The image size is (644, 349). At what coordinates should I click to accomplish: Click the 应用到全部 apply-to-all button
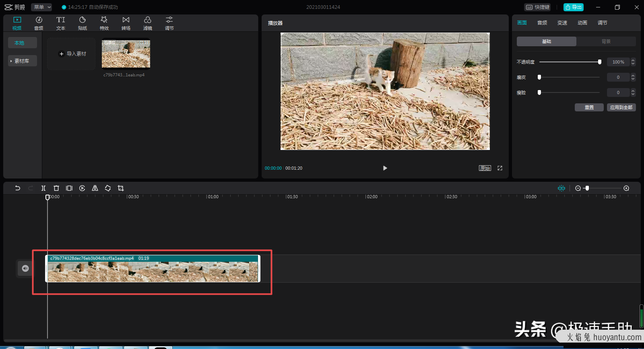point(621,107)
